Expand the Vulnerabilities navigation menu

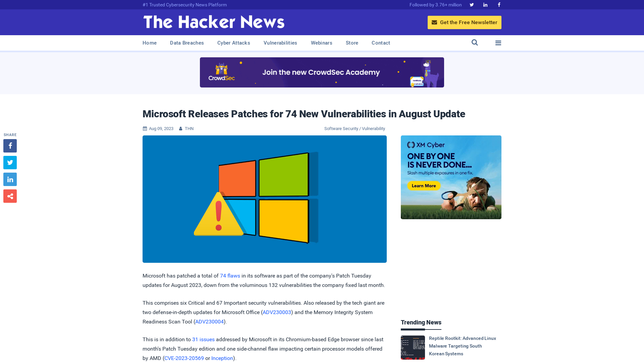[x=280, y=43]
